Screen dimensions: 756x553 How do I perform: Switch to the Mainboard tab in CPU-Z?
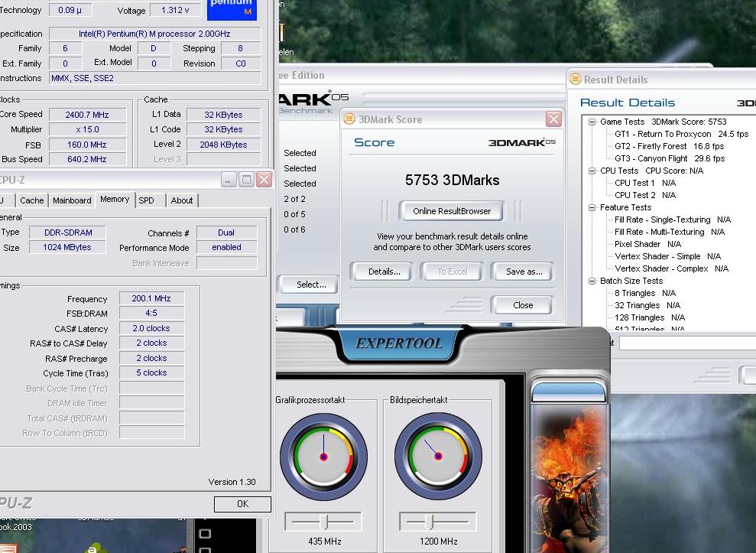(x=72, y=200)
